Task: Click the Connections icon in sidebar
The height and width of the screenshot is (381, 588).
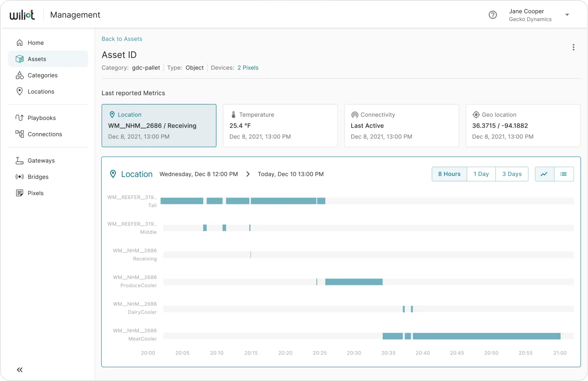Action: 19,134
